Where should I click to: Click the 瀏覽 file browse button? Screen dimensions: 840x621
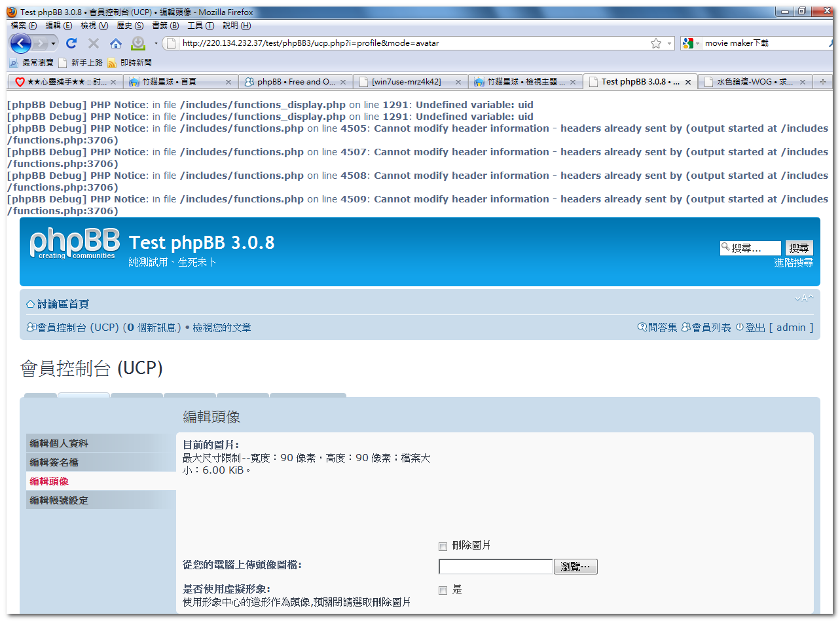pyautogui.click(x=575, y=567)
